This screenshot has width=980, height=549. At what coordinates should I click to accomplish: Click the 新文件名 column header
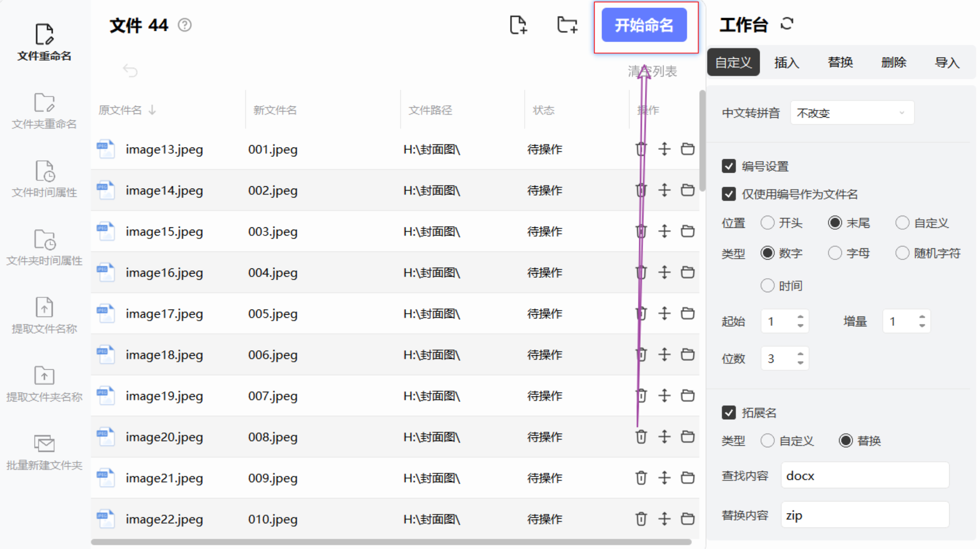pos(275,110)
